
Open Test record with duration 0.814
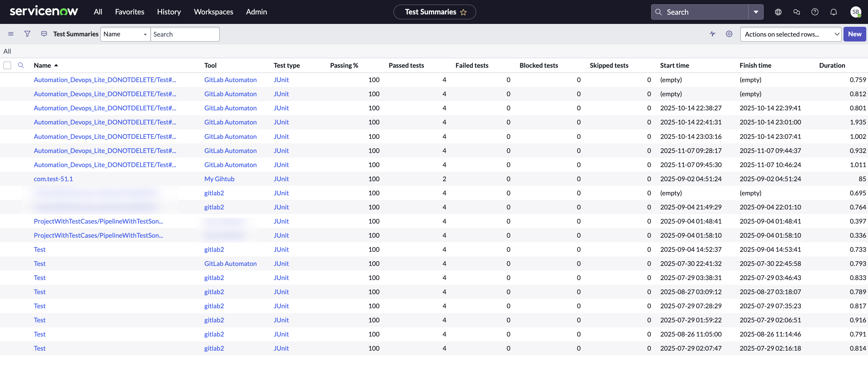pyautogui.click(x=40, y=348)
